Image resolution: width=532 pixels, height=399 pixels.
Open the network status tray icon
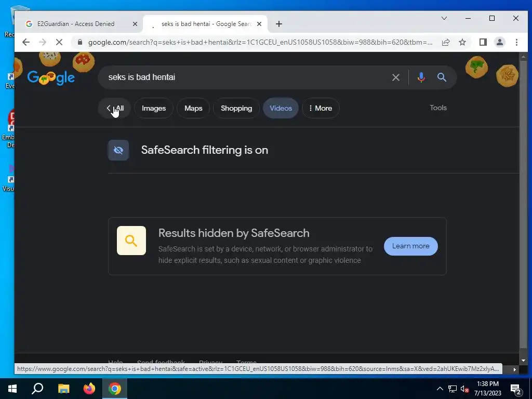(x=453, y=389)
